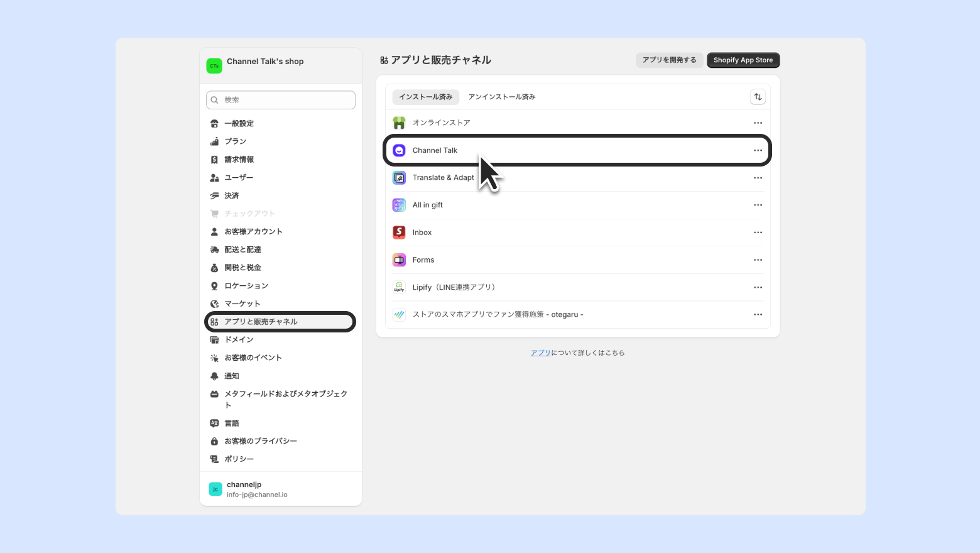Viewport: 980px width, 553px height.
Task: Open the sort apps button
Action: (x=758, y=97)
